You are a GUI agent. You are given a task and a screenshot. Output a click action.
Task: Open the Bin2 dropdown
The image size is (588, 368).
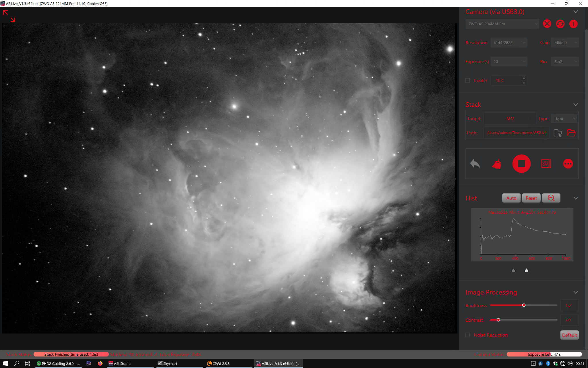click(x=565, y=62)
